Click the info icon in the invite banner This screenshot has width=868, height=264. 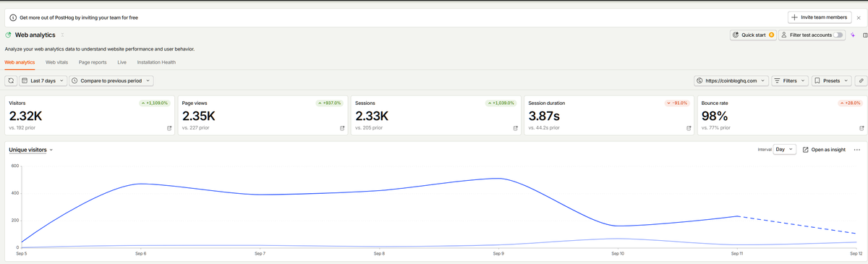[13, 17]
